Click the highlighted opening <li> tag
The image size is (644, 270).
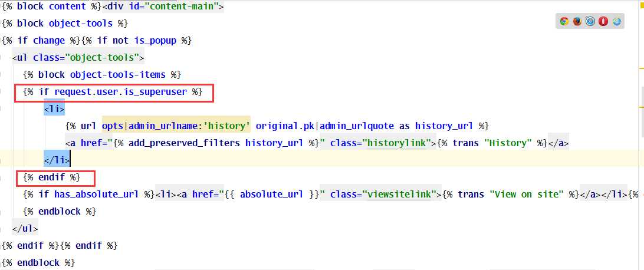(x=54, y=109)
